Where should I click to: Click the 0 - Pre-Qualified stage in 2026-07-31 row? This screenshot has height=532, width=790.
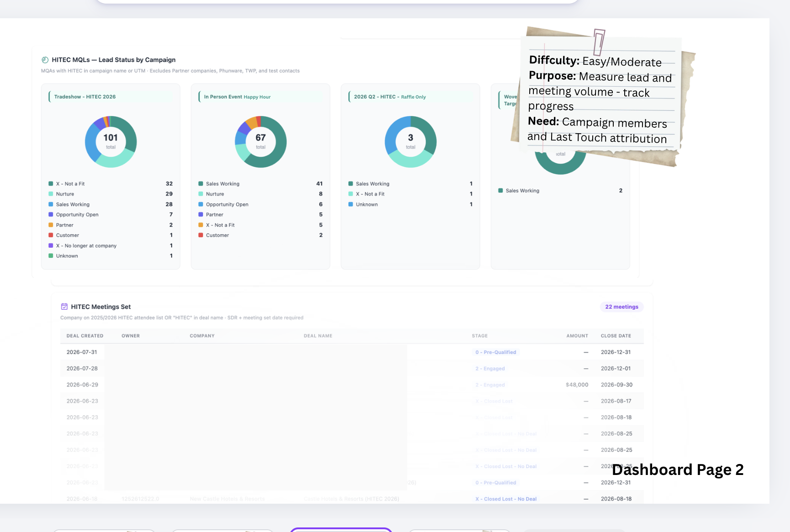pyautogui.click(x=495, y=352)
